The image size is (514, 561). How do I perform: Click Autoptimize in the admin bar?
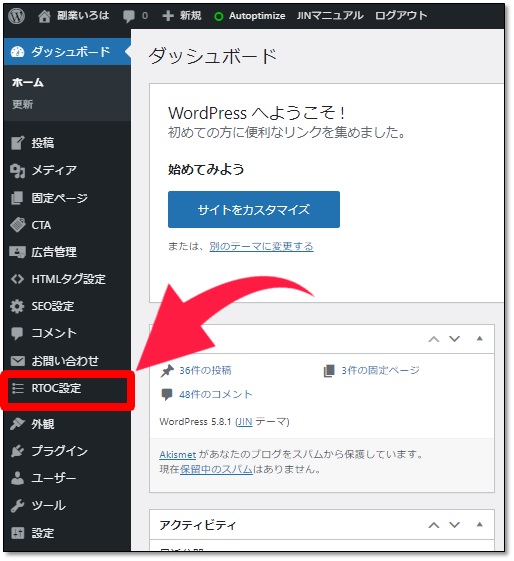257,16
